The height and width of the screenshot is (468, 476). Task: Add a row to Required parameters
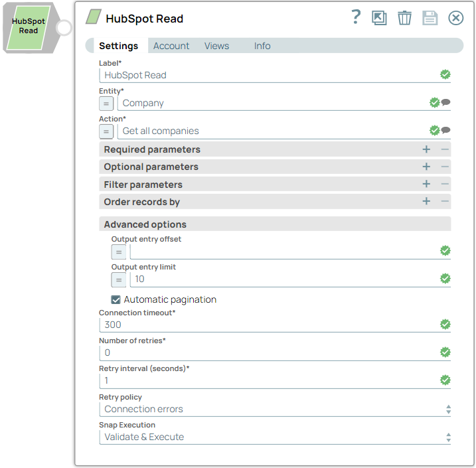coord(426,149)
